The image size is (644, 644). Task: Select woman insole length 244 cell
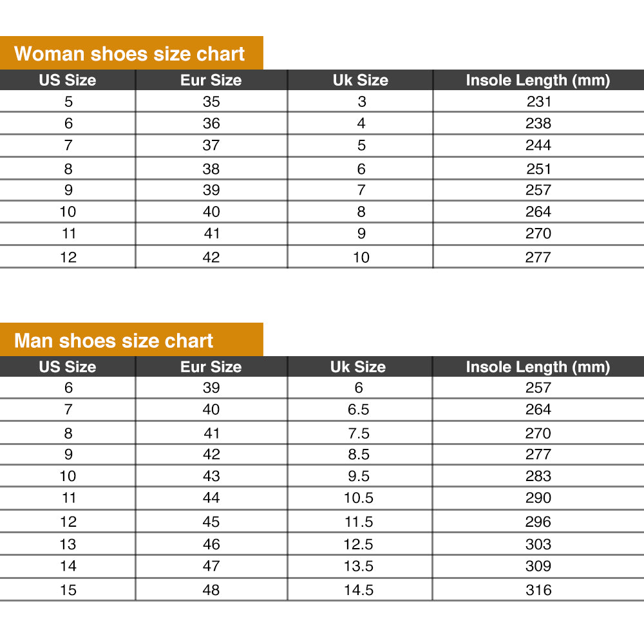[x=538, y=145]
